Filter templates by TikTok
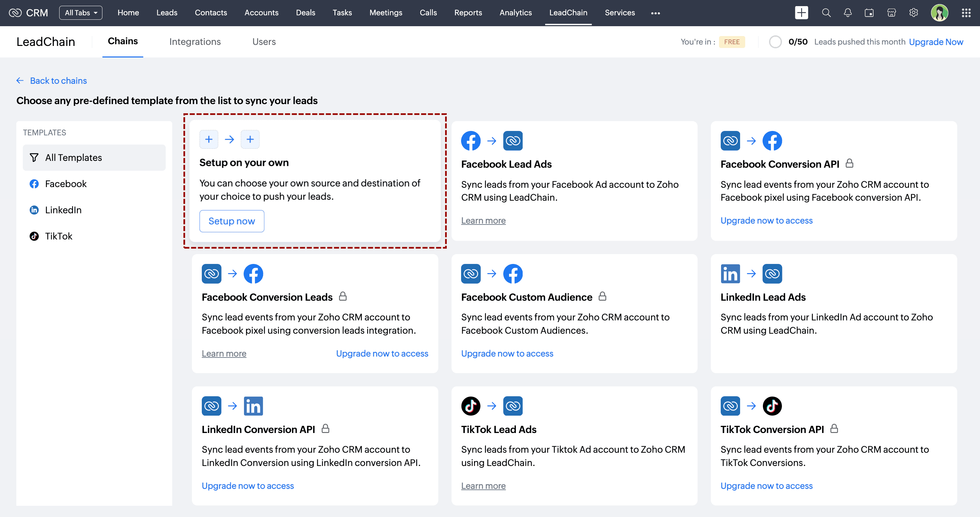This screenshot has height=517, width=980. point(59,236)
